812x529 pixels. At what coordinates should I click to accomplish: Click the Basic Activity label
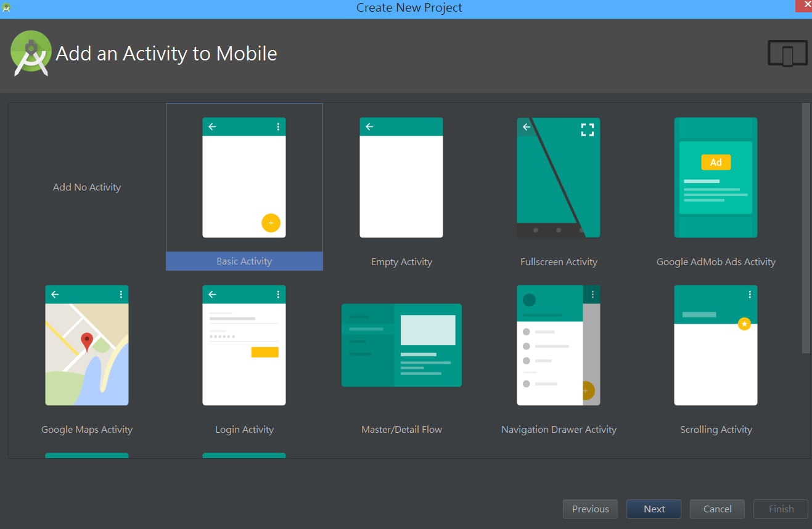(244, 261)
